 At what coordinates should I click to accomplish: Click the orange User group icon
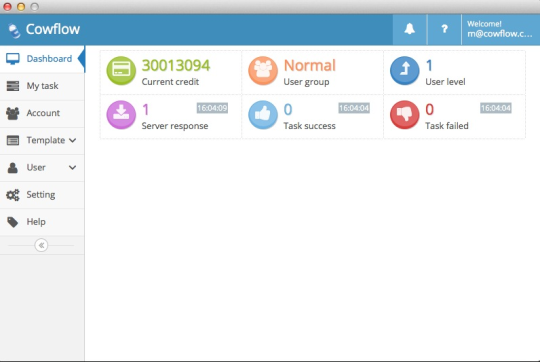click(263, 71)
